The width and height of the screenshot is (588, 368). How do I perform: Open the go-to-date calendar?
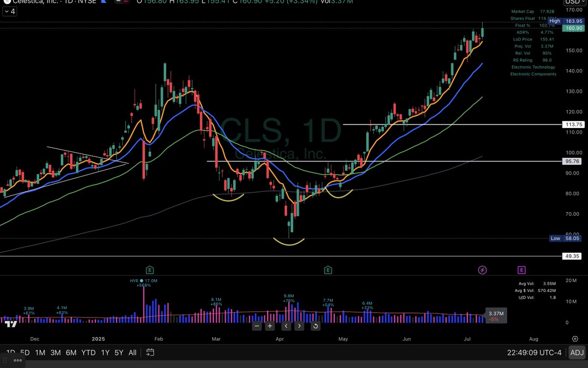coord(150,352)
